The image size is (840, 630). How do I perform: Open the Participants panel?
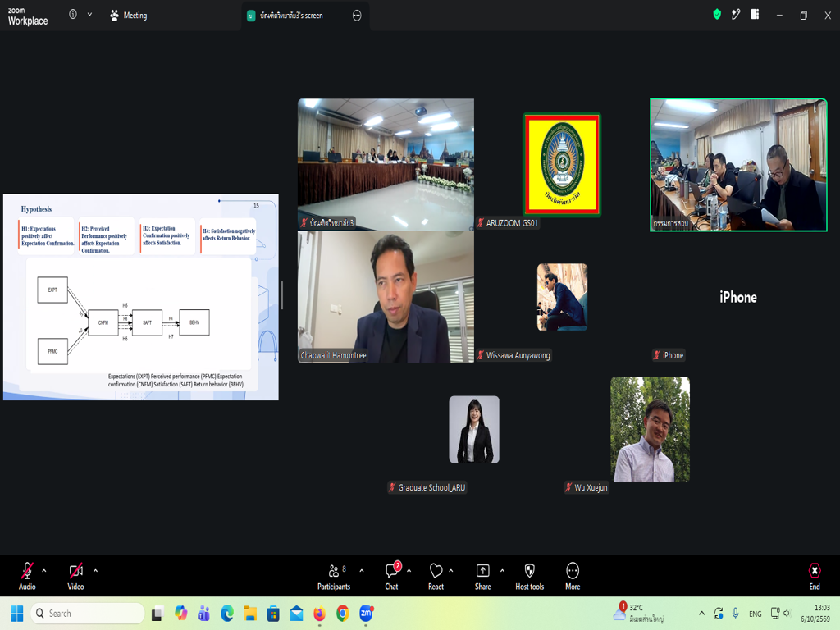tap(334, 576)
